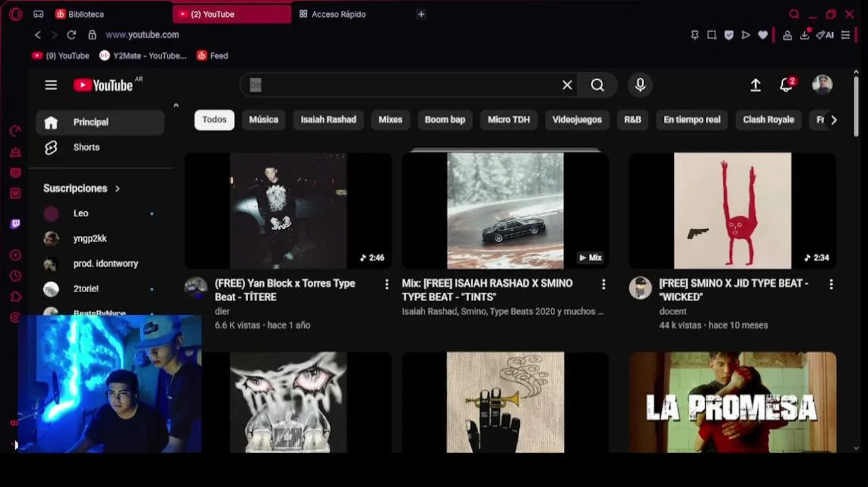Viewport: 868px width, 487px height.
Task: Open the Leo channel subscription
Action: [100, 213]
